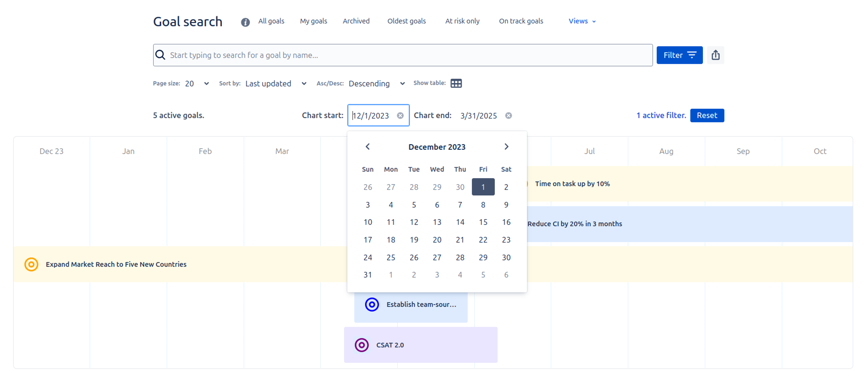Click the goal name search field
This screenshot has height=385, width=868.
coord(403,55)
